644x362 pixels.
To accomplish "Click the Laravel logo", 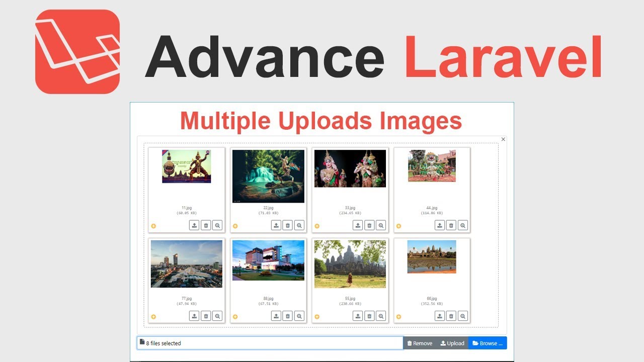I will point(77,51).
